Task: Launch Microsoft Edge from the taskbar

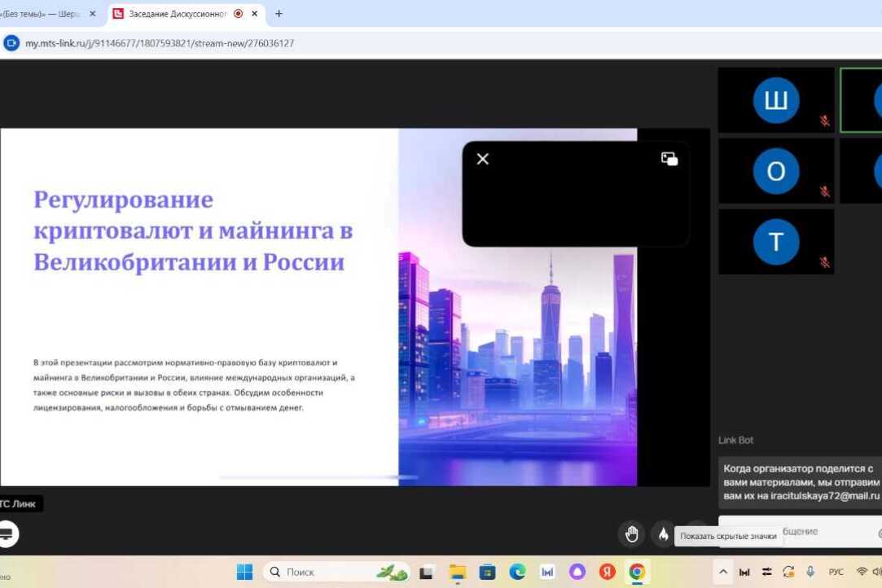Action: tap(517, 573)
